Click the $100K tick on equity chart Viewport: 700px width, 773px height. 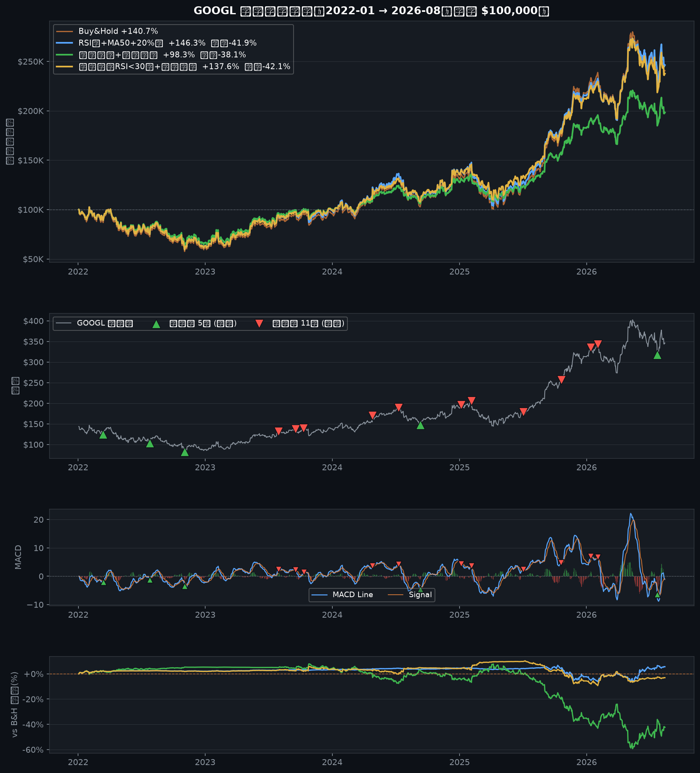(x=31, y=210)
